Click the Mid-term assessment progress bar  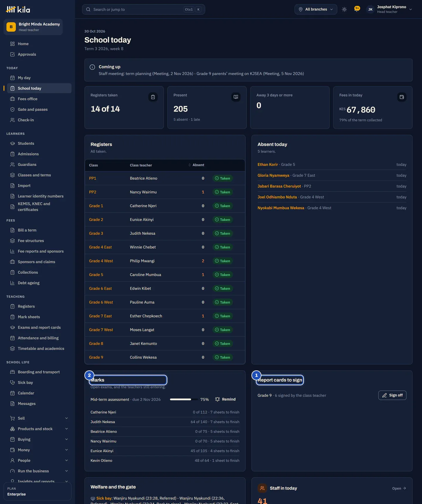(x=183, y=399)
